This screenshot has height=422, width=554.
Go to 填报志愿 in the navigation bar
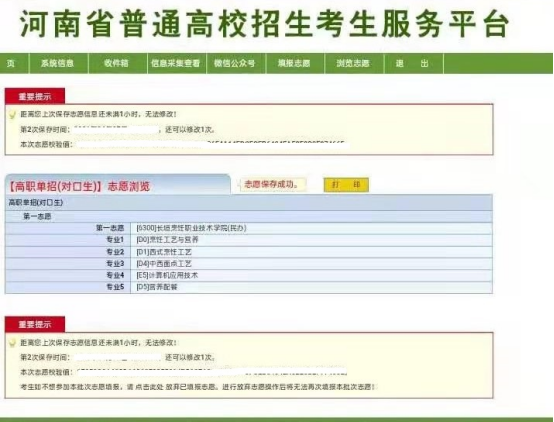click(295, 63)
